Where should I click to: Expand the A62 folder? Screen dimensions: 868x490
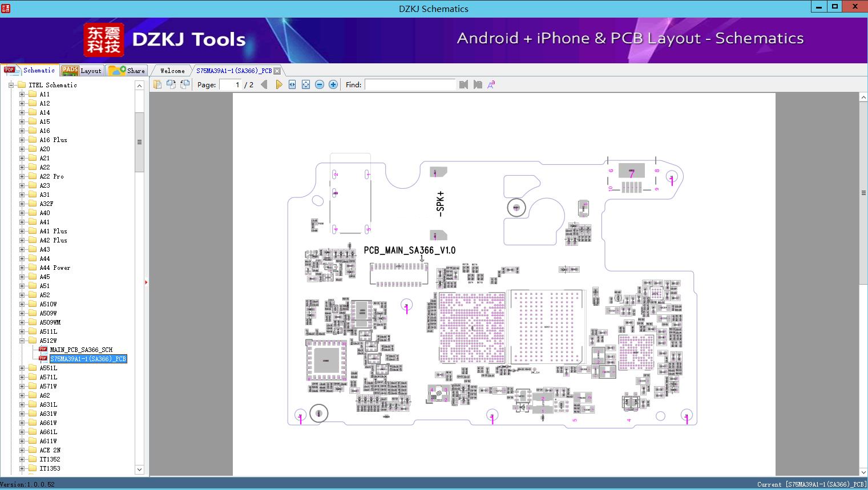click(22, 395)
